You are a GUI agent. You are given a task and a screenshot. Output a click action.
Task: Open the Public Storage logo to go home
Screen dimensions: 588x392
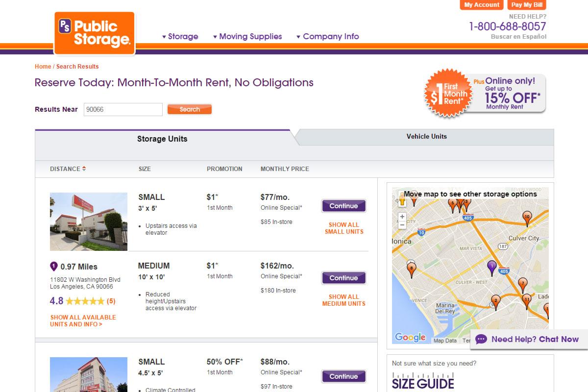click(x=94, y=30)
